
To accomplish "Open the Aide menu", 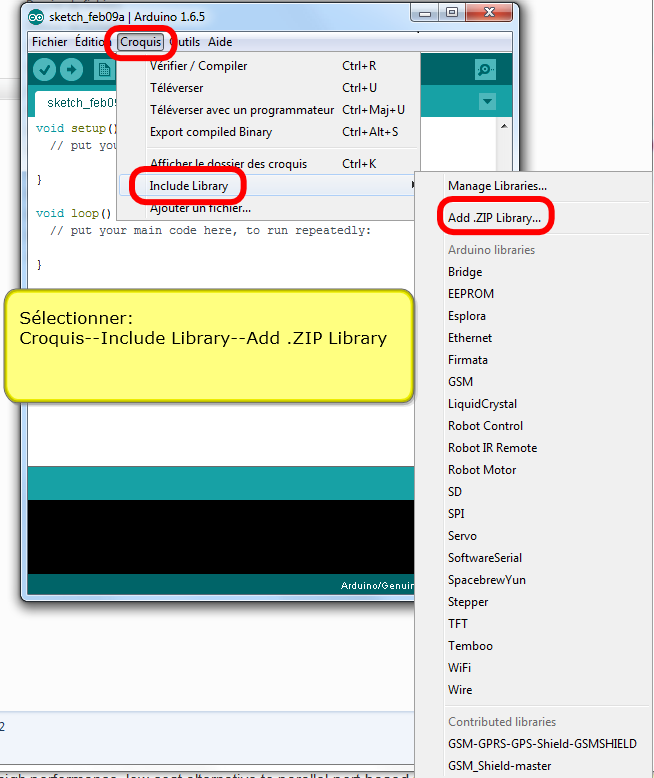I will tap(220, 42).
